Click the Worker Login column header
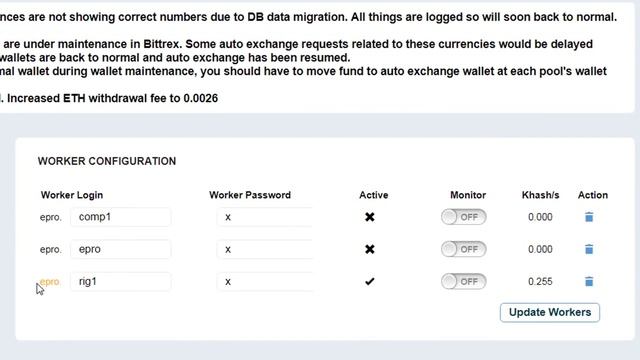Image resolution: width=640 pixels, height=360 pixels. [x=72, y=195]
